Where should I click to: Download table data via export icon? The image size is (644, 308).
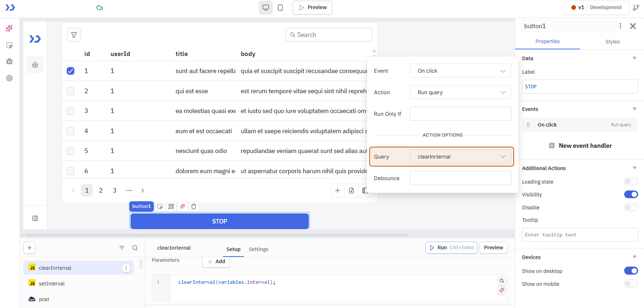[351, 190]
